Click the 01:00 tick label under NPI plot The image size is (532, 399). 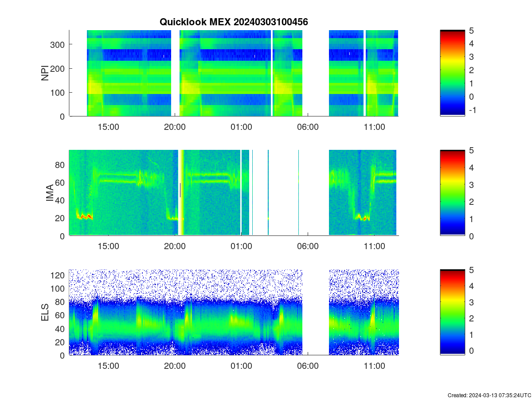pos(241,127)
